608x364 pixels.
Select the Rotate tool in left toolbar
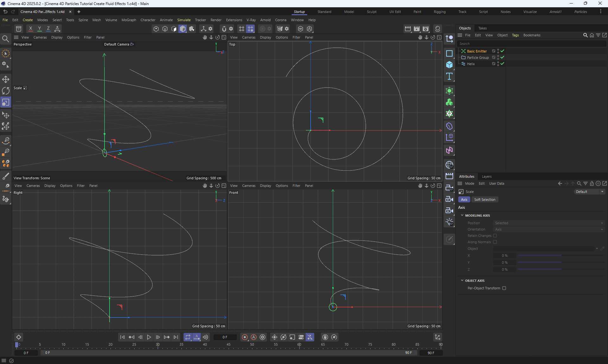[x=6, y=91]
